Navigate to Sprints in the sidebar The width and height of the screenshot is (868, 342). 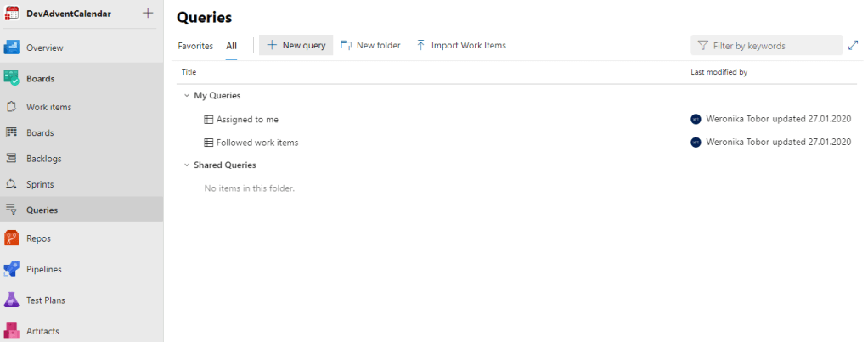(39, 184)
